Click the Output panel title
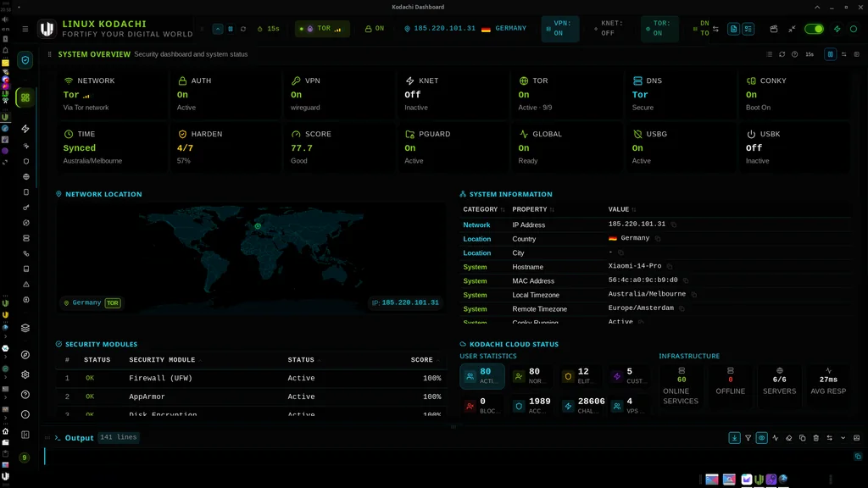This screenshot has height=488, width=868. (x=79, y=438)
